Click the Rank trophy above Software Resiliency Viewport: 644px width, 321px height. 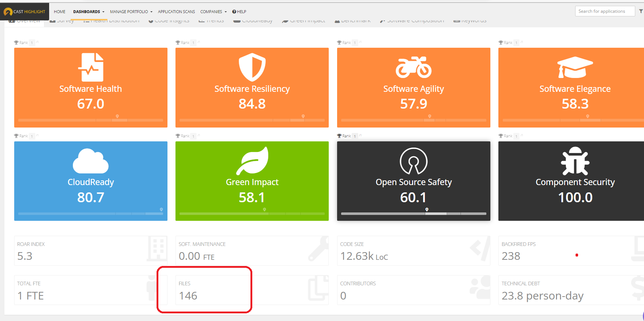point(178,43)
